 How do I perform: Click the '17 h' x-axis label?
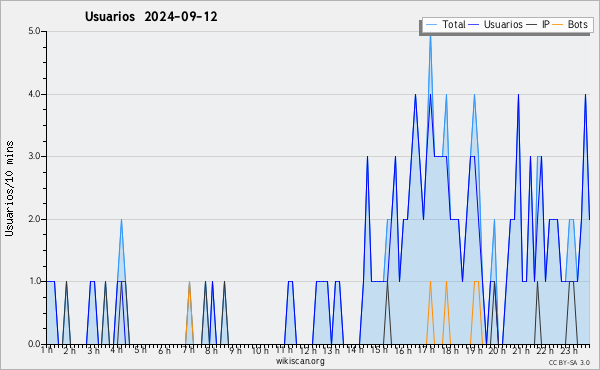427,350
